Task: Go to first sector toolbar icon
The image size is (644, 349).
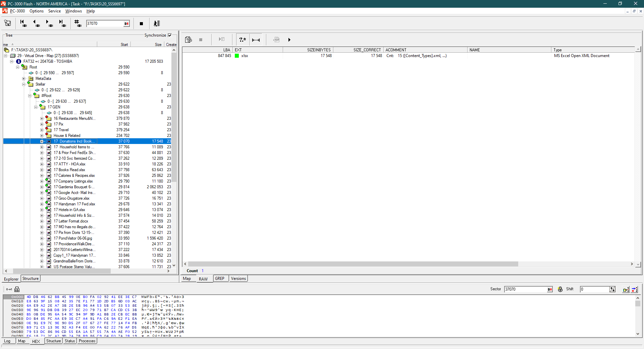Action: point(23,23)
